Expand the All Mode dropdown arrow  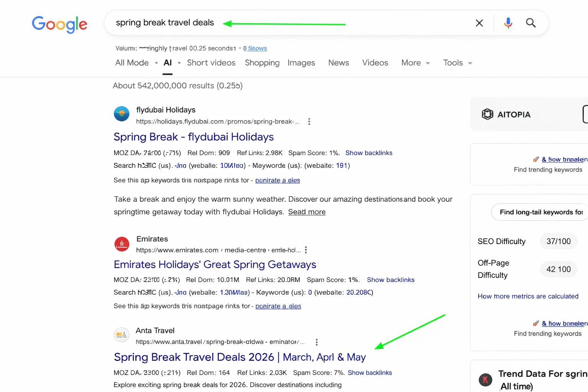click(157, 62)
